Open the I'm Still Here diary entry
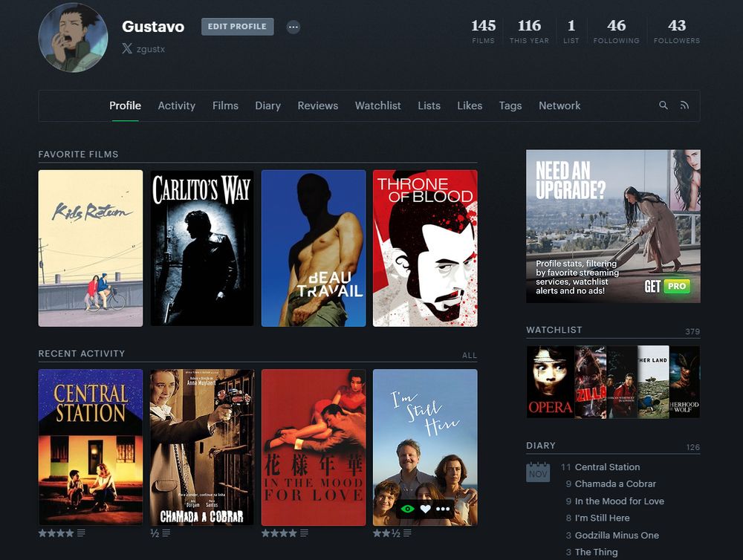The image size is (743, 560). coord(603,518)
